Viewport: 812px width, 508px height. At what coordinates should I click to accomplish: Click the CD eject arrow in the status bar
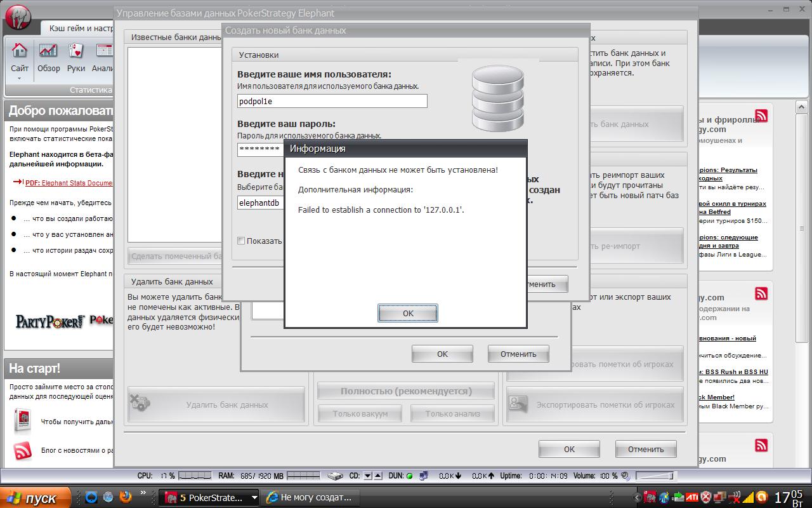(x=378, y=476)
